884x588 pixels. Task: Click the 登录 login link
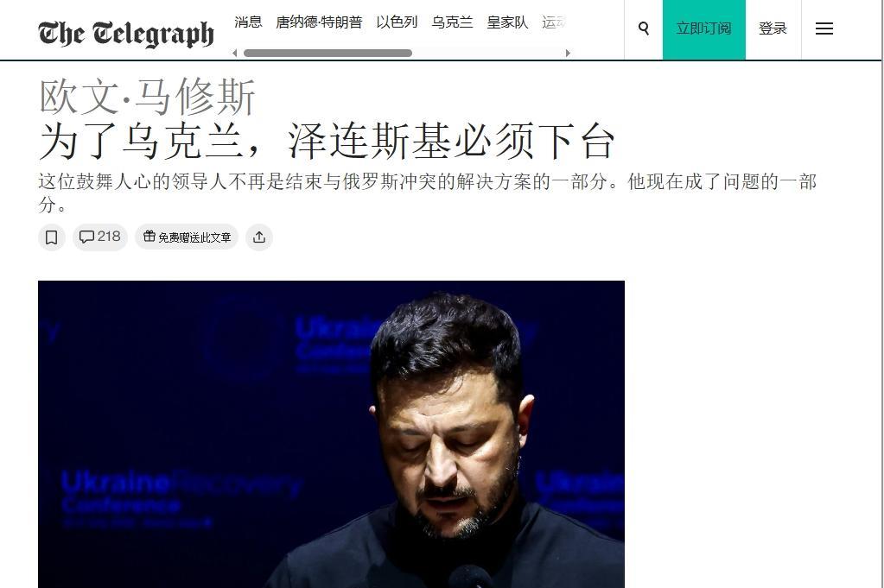click(x=773, y=28)
